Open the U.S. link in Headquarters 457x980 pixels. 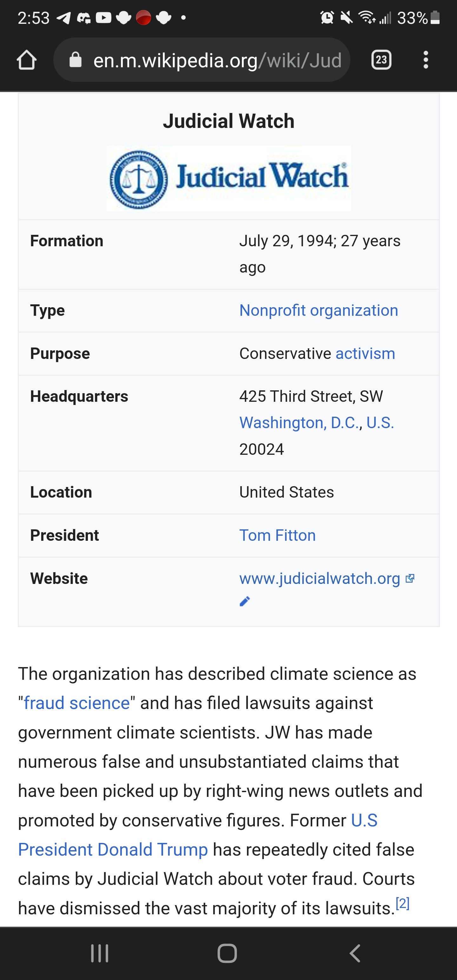[380, 423]
